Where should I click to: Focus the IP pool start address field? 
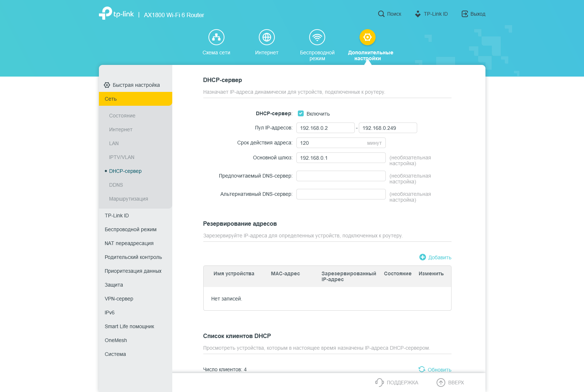[326, 128]
